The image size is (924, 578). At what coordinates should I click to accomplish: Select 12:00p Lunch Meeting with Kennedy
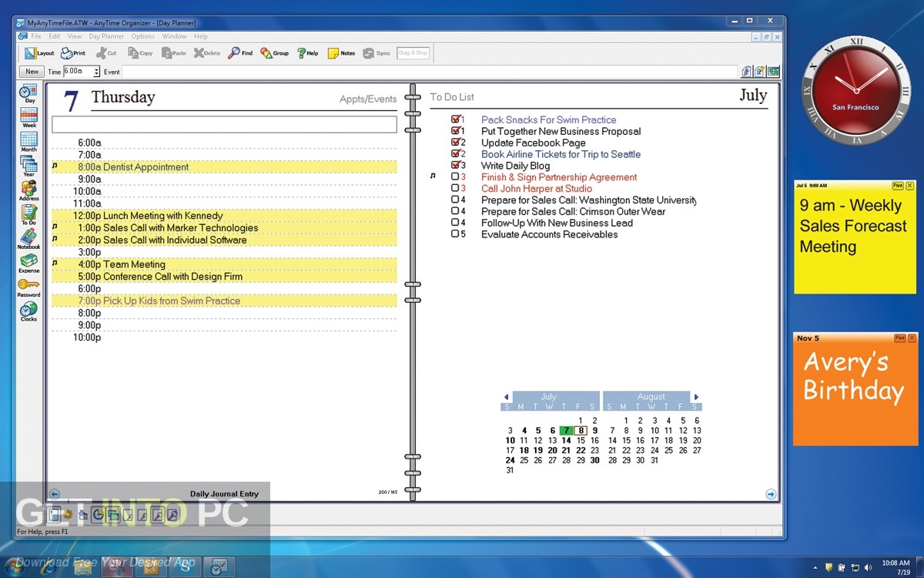click(224, 216)
